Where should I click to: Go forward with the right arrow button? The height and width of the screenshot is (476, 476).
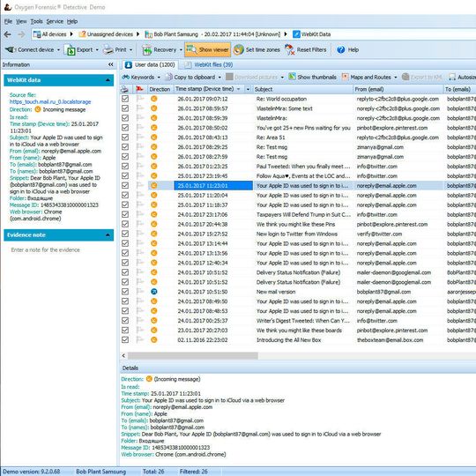21,34
